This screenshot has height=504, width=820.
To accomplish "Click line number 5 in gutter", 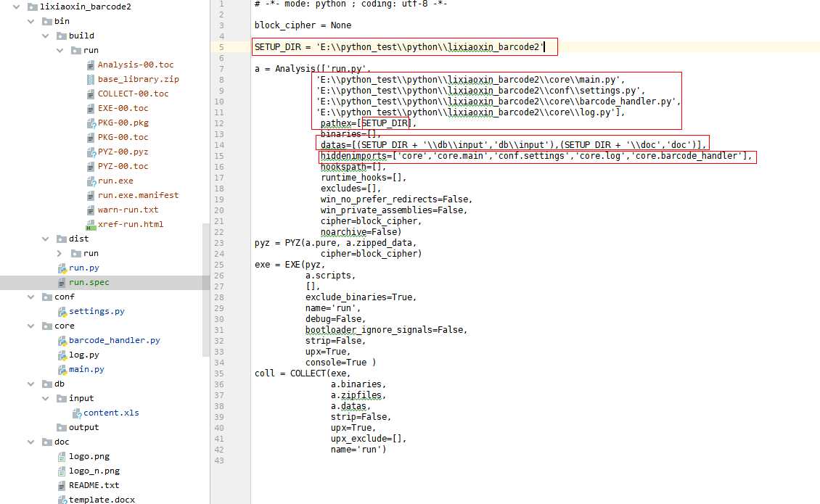I will pyautogui.click(x=221, y=47).
